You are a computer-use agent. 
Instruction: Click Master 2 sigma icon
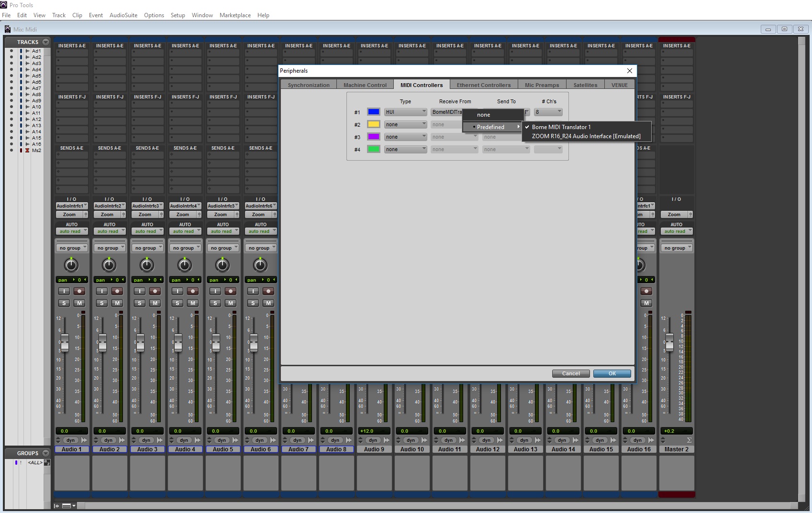(x=690, y=440)
